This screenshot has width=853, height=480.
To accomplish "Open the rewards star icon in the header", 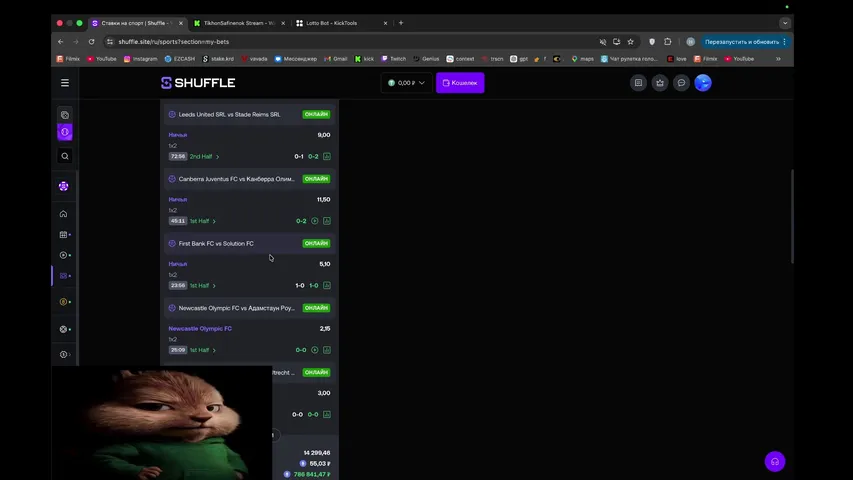I will pos(660,83).
